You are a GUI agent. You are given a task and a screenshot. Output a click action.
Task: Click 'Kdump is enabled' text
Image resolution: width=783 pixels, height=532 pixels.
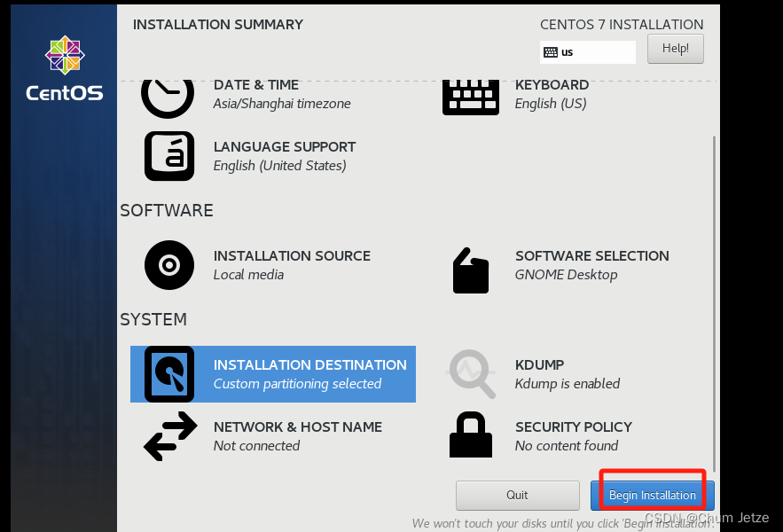point(568,384)
